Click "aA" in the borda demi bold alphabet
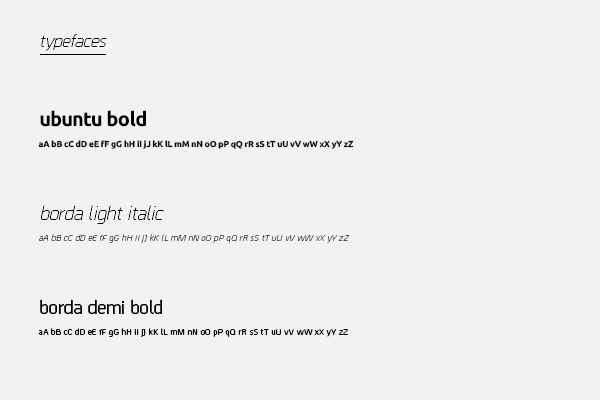The height and width of the screenshot is (400, 600). [44, 332]
